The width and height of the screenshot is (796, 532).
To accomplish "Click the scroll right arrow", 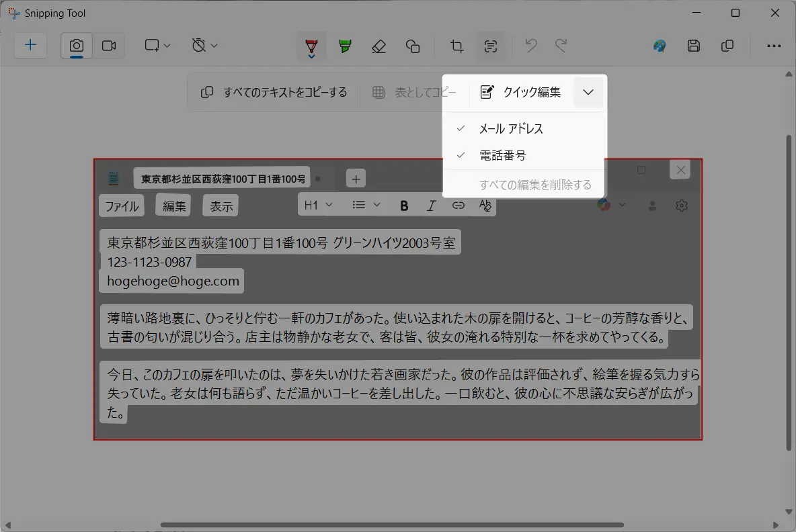I will click(775, 525).
